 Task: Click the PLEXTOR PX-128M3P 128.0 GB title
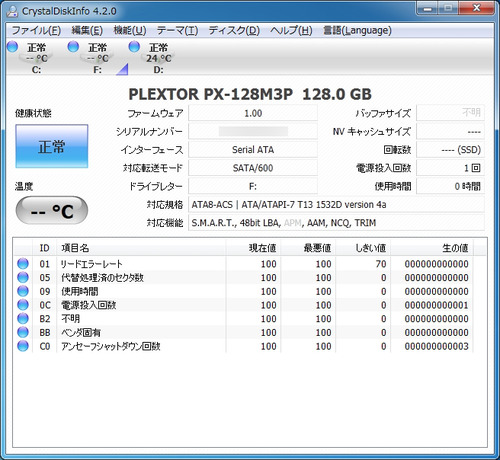coord(250,94)
